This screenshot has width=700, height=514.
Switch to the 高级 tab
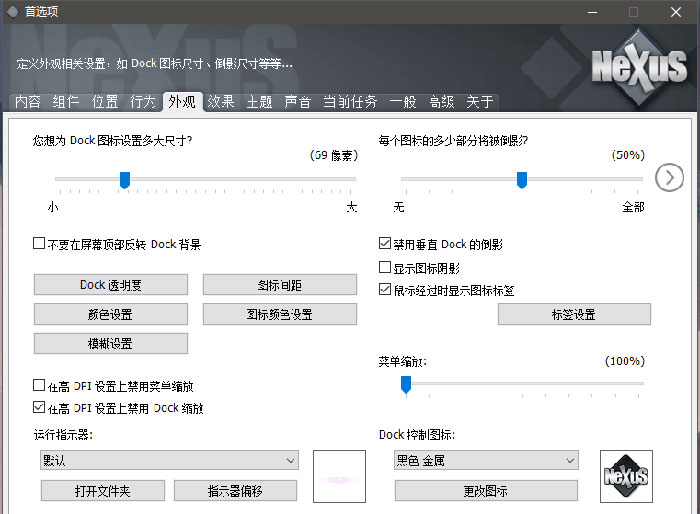(442, 102)
